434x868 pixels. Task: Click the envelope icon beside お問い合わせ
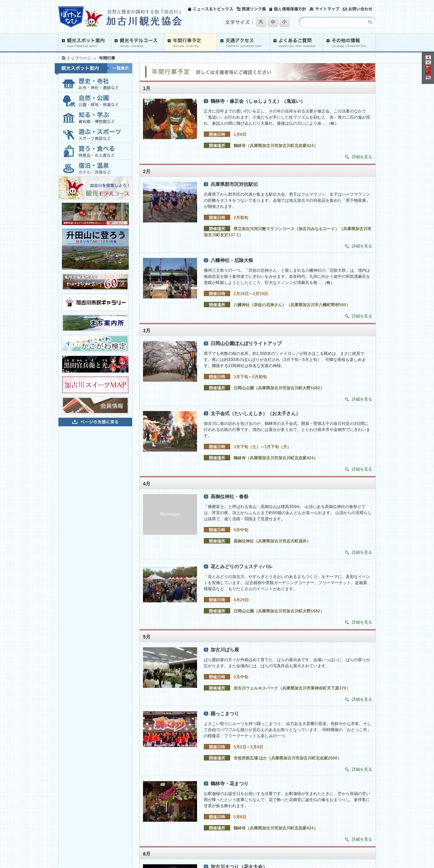click(345, 9)
